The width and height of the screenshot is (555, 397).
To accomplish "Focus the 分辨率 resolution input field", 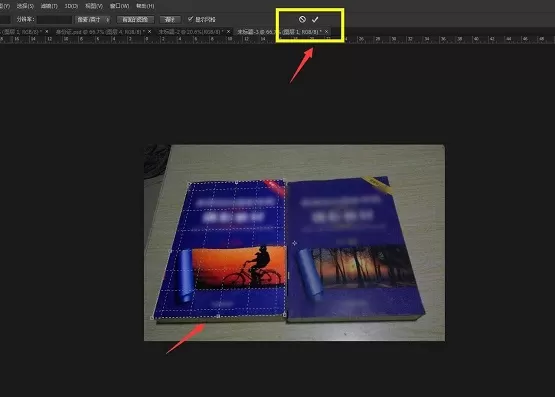I will coord(54,20).
